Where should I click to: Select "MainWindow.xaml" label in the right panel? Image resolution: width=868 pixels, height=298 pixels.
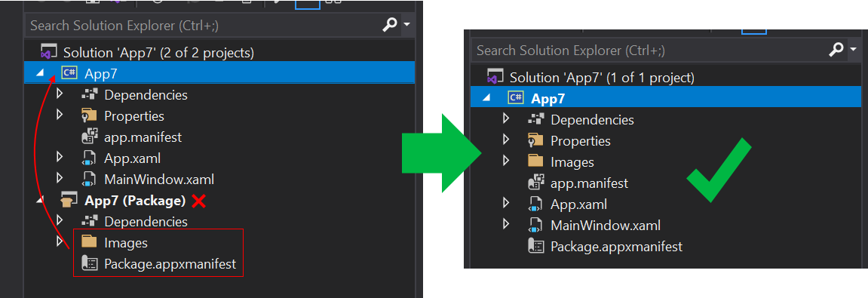pyautogui.click(x=605, y=226)
